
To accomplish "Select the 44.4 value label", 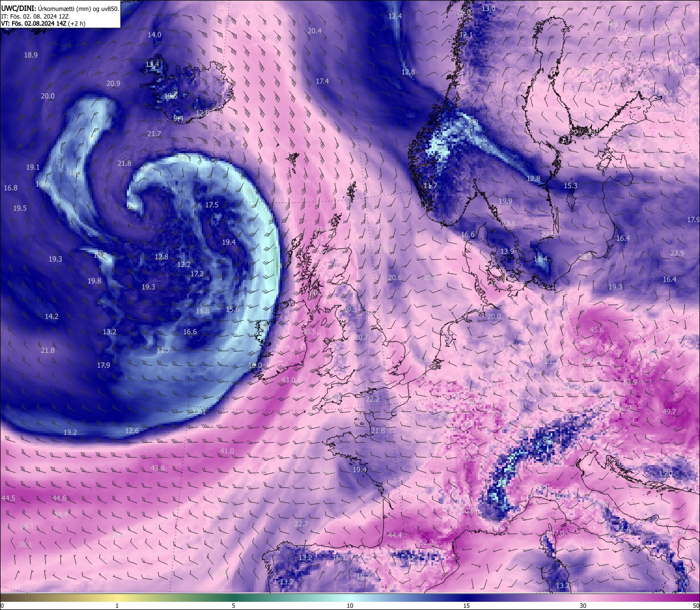I will pyautogui.click(x=395, y=535).
